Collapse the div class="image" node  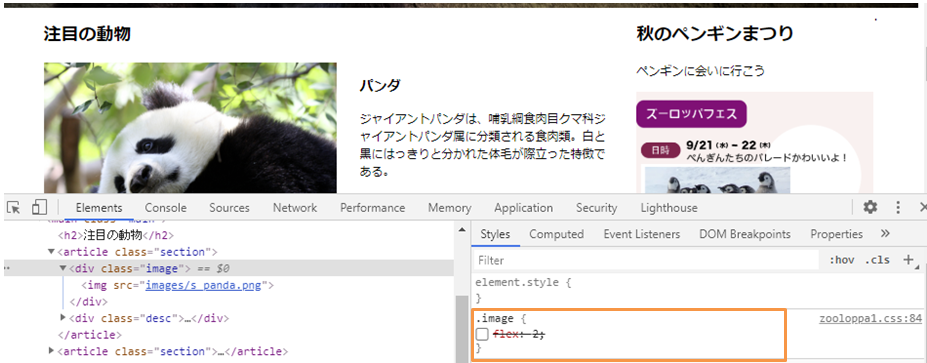(x=63, y=268)
